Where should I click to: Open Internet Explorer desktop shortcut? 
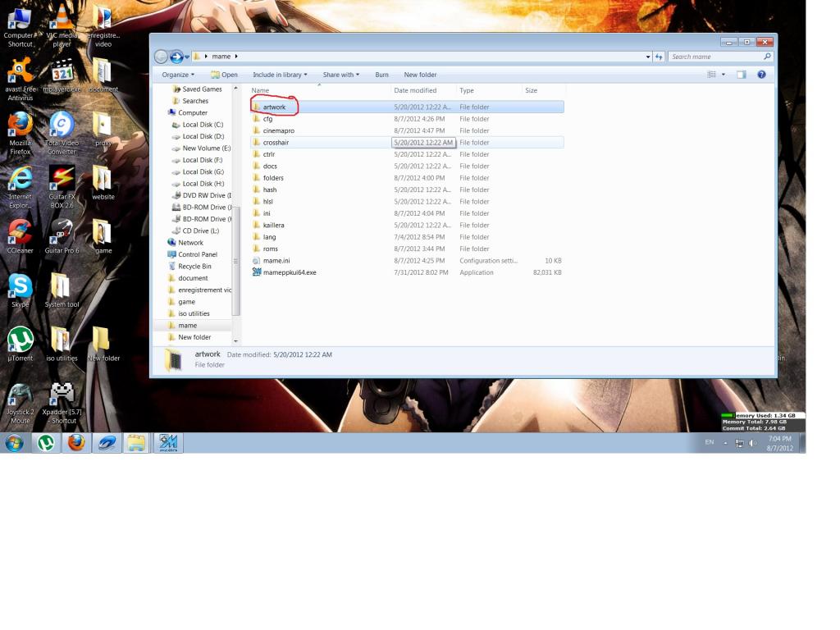(x=21, y=187)
